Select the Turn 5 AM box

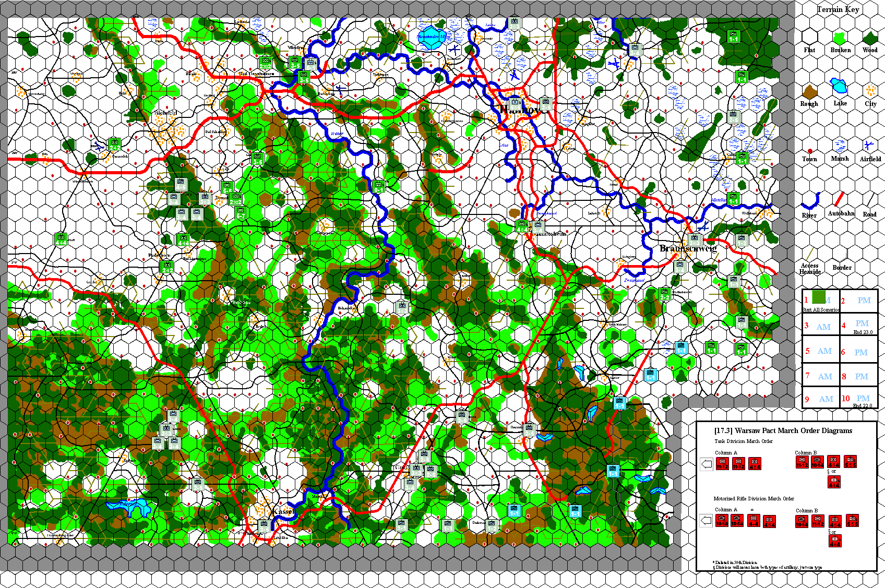point(821,349)
